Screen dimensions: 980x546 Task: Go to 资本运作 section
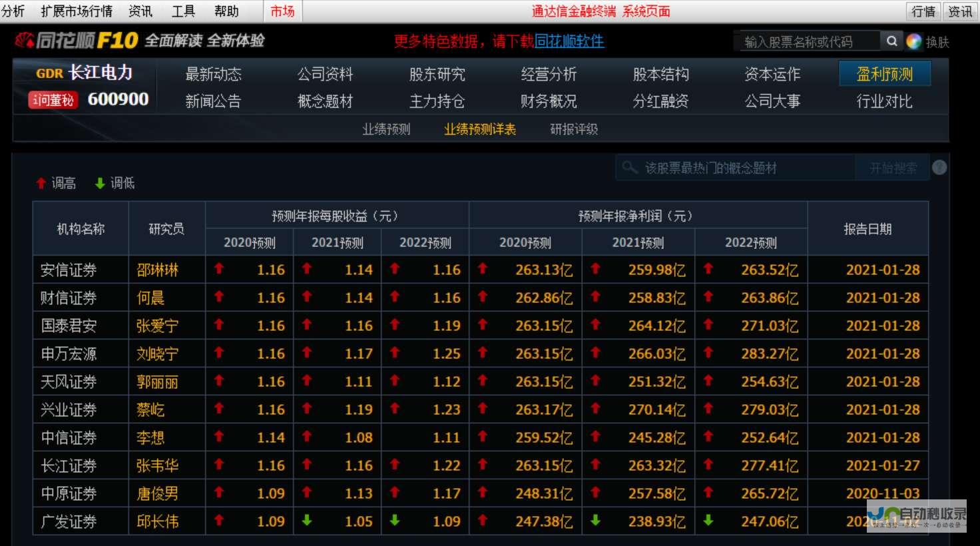(772, 74)
